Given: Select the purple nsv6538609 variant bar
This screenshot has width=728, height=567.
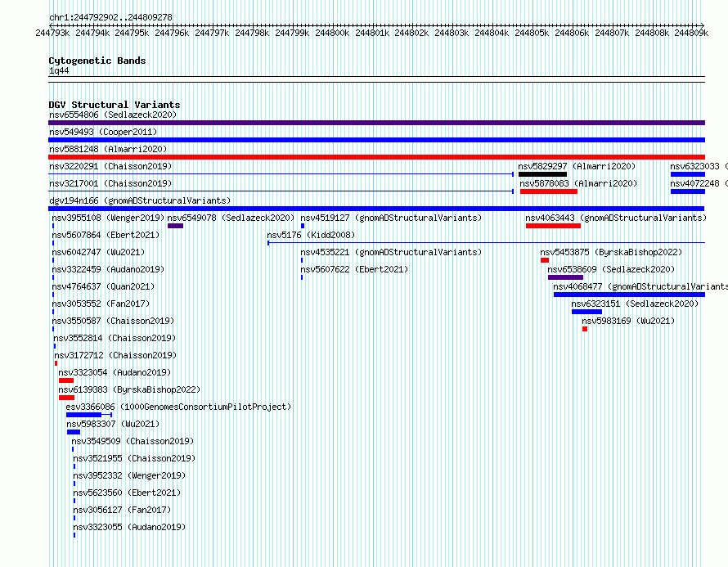Looking at the screenshot, I should pos(565,277).
